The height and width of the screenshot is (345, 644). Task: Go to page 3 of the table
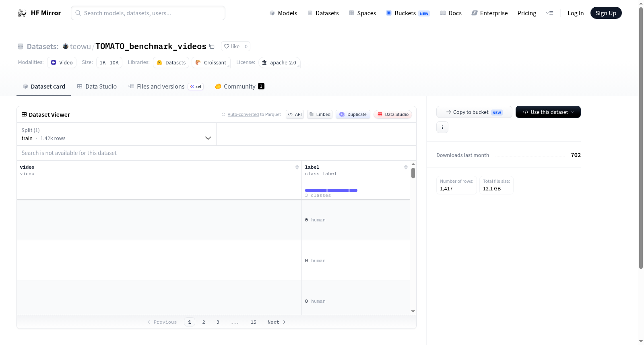pos(218,322)
